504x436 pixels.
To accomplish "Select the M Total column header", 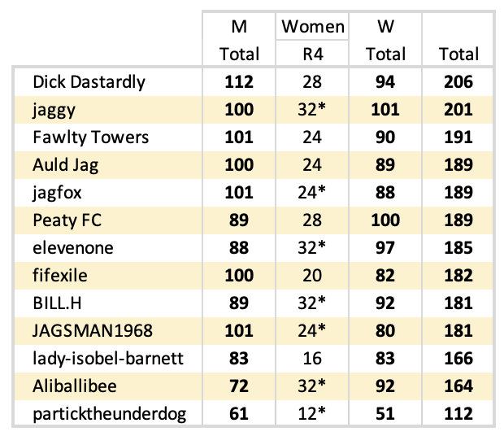I will click(x=240, y=40).
